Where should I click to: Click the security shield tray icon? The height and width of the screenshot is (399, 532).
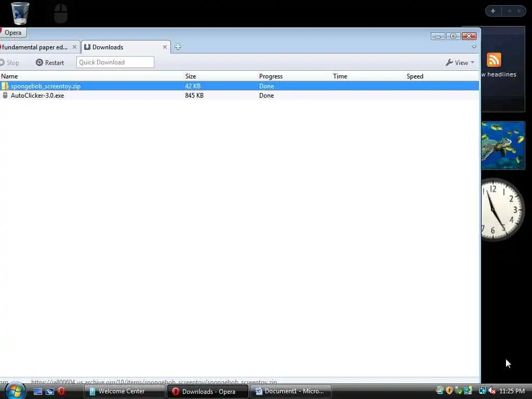point(449,391)
